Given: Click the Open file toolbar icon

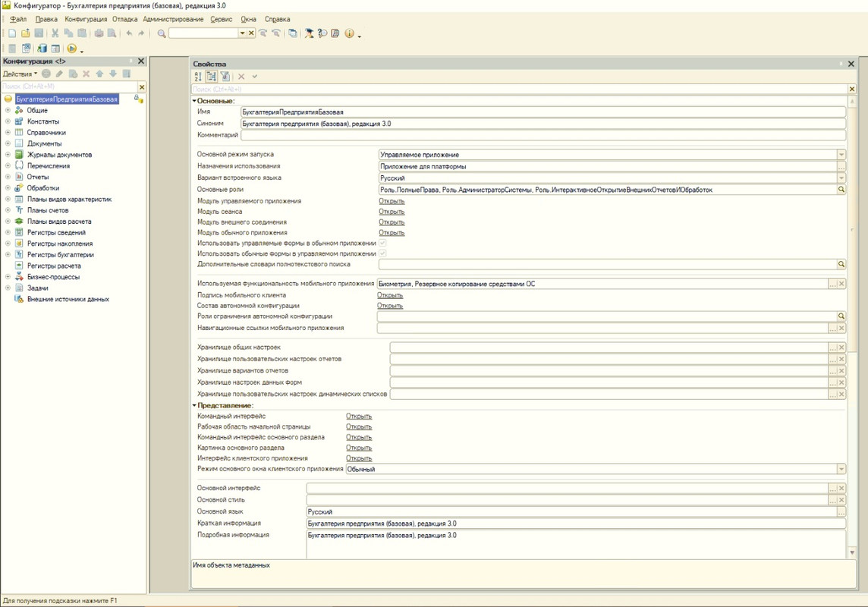Looking at the screenshot, I should pyautogui.click(x=26, y=33).
